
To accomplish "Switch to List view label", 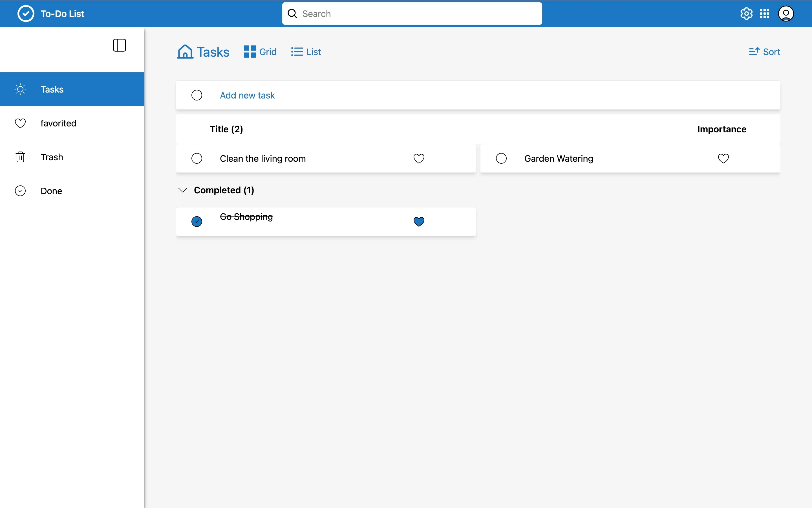I will point(314,52).
